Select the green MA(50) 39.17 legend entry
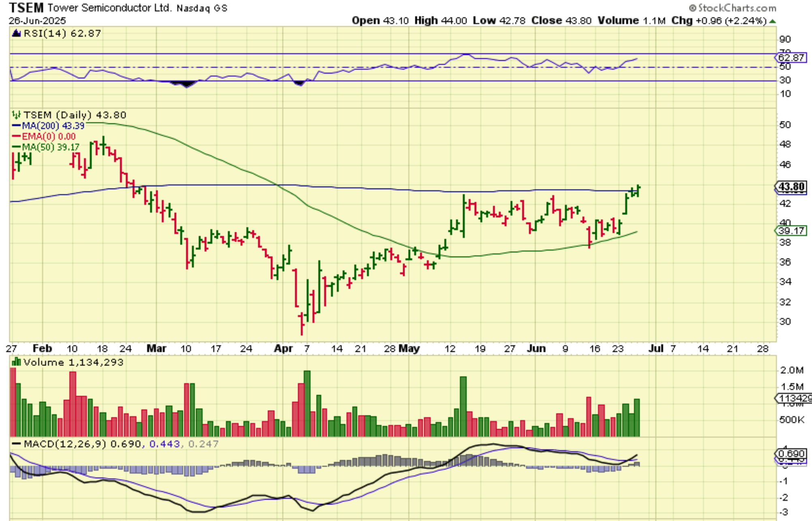 [46, 147]
